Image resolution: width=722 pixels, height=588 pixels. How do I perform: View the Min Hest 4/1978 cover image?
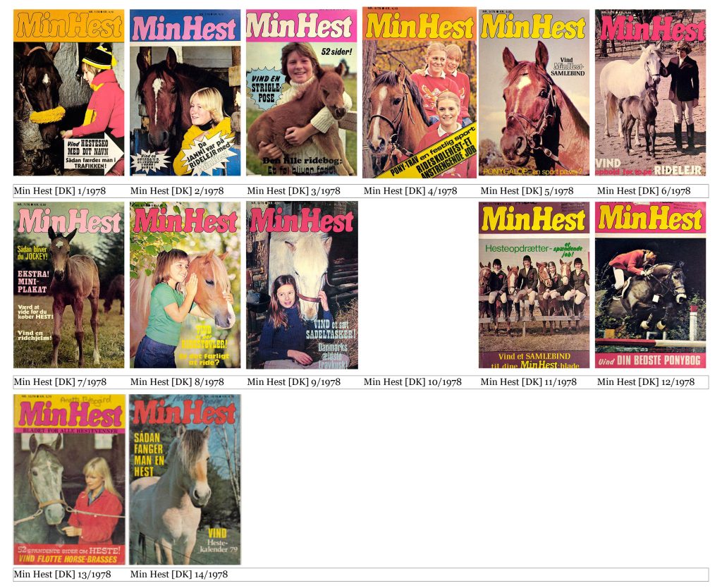420,92
